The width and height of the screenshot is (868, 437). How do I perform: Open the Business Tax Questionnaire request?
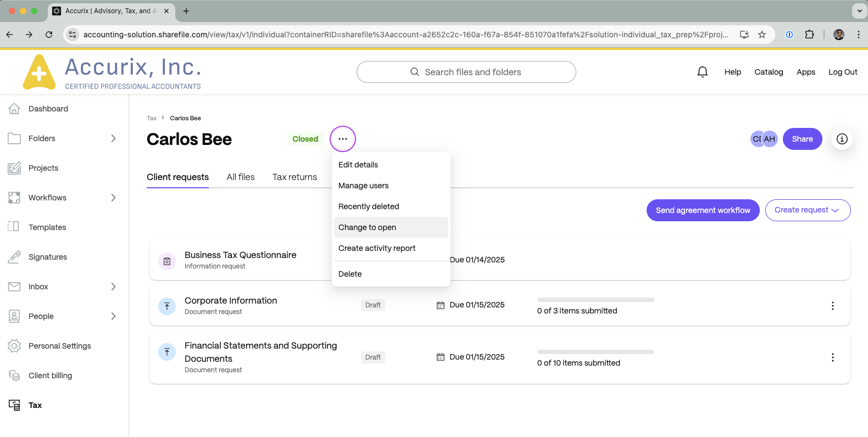click(x=240, y=255)
